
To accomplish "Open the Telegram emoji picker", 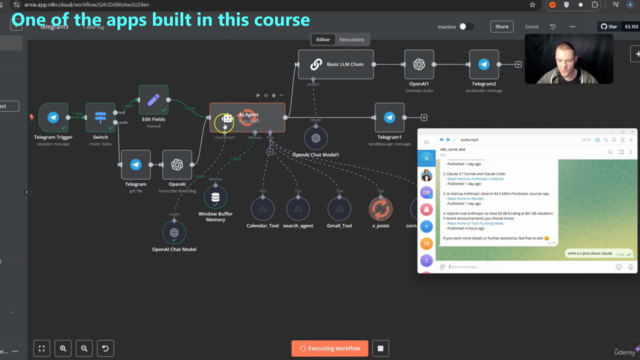I will click(x=619, y=267).
